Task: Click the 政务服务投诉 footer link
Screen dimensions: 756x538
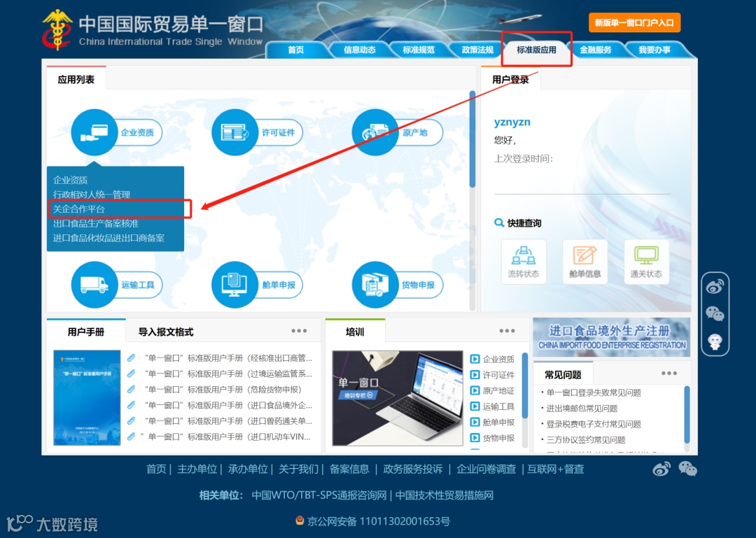Action: point(413,469)
